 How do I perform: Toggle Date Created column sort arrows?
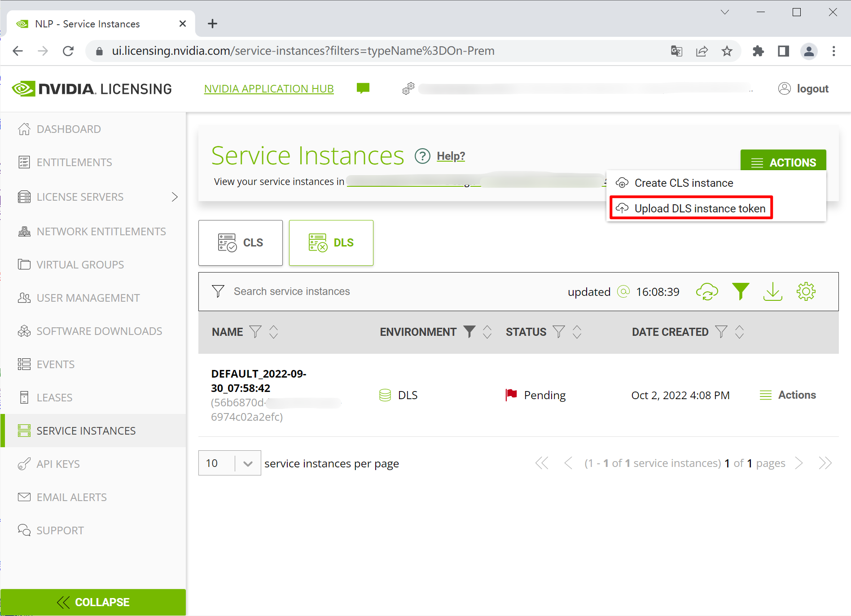[x=739, y=332]
